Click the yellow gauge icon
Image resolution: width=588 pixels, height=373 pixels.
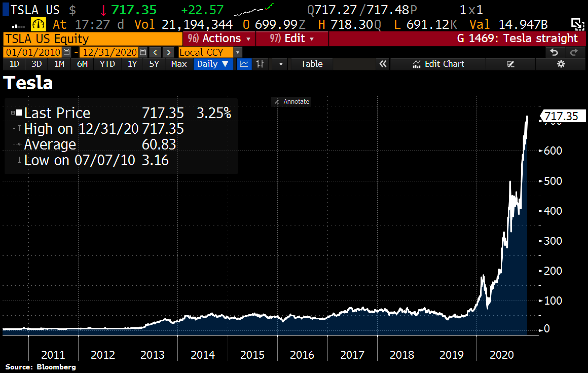(x=38, y=25)
